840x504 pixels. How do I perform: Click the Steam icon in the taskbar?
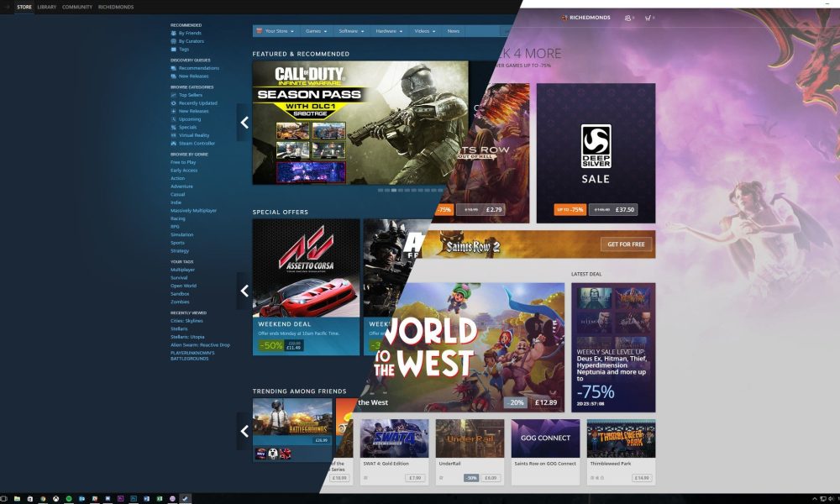186,499
